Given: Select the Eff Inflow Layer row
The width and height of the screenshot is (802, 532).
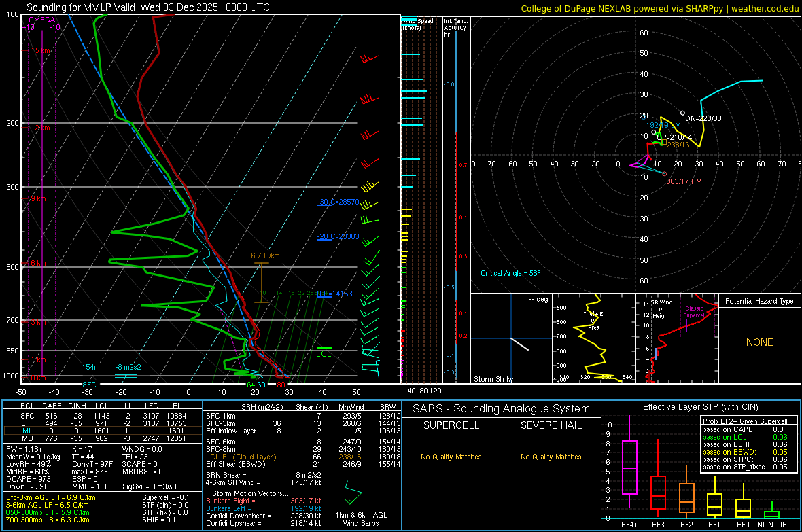Looking at the screenshot, I should (303, 431).
